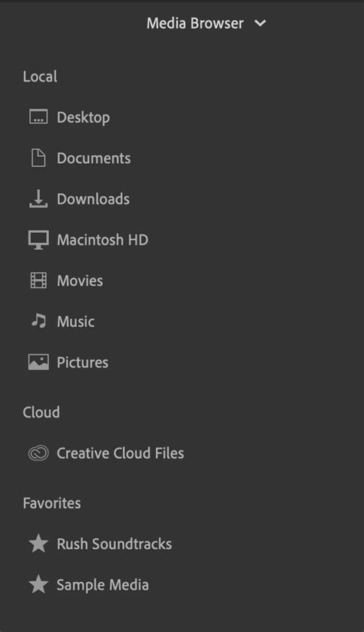
Task: Open the Media Browser dropdown chevron
Action: pyautogui.click(x=260, y=23)
